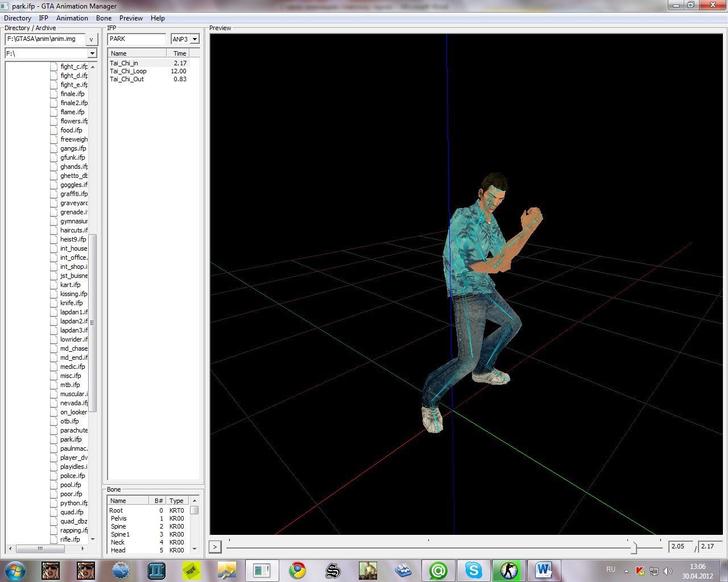
Task: Select mtb.ifp in the file list
Action: pyautogui.click(x=70, y=385)
